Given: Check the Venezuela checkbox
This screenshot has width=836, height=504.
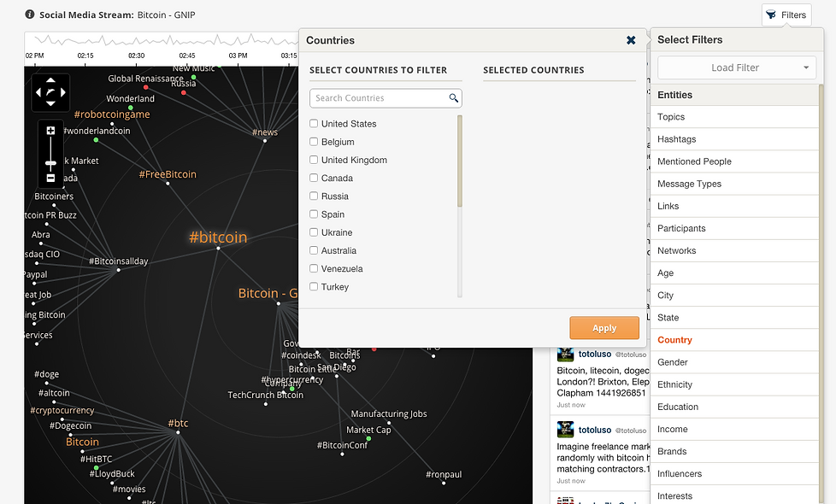Looking at the screenshot, I should [314, 268].
